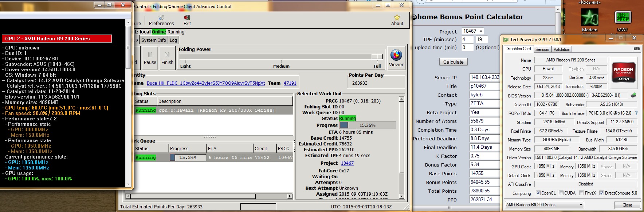Click the Work Queue progress bar 15.36%
This screenshot has height=212, width=644.
[188, 157]
